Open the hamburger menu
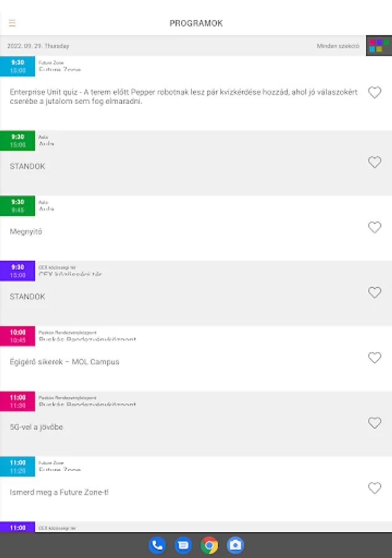This screenshot has width=392, height=558. pyautogui.click(x=12, y=24)
